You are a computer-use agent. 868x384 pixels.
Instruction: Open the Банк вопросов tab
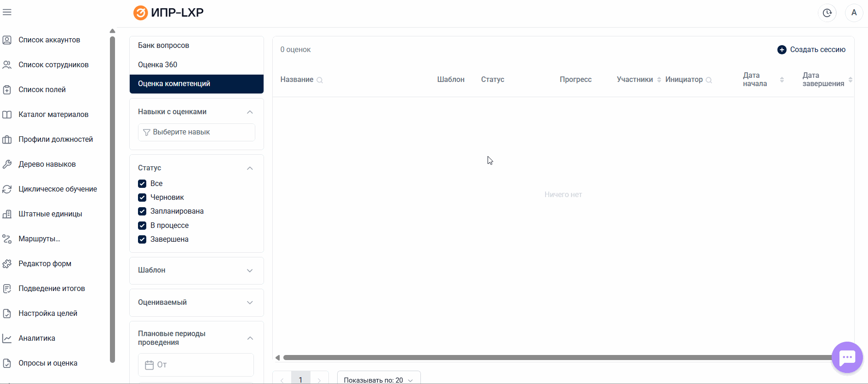pos(196,46)
